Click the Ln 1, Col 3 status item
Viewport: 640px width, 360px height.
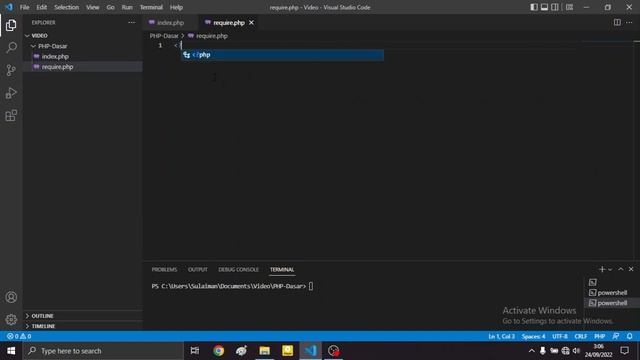(x=501, y=336)
